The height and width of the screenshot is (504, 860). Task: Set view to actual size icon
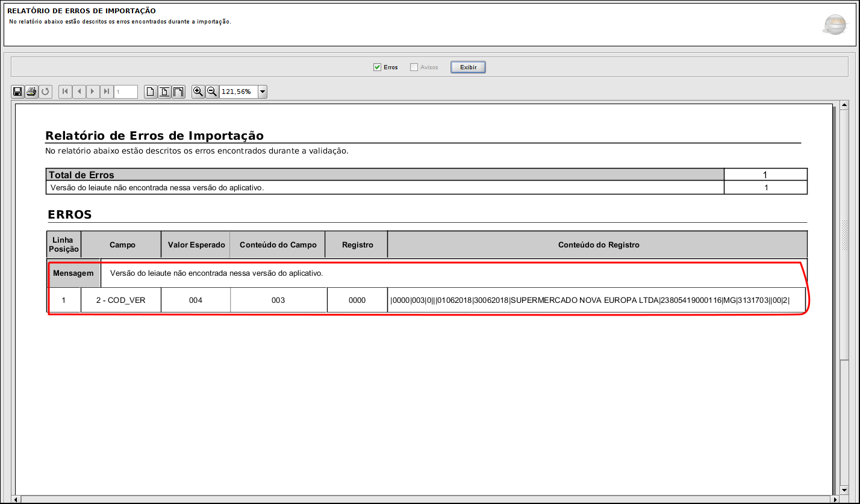pyautogui.click(x=151, y=92)
